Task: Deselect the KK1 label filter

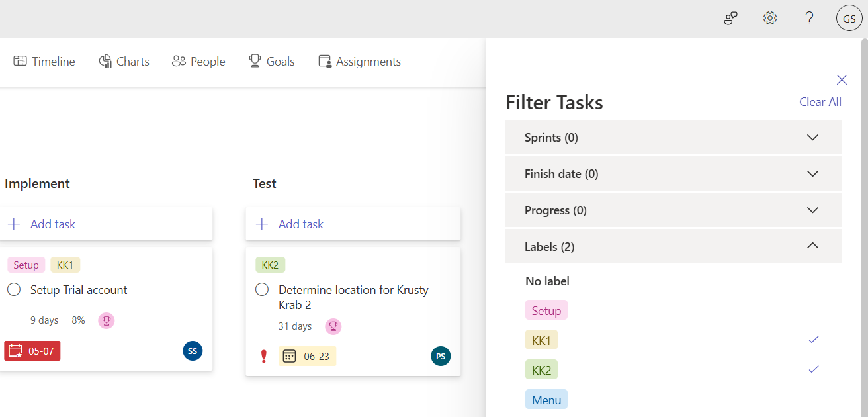Action: pos(813,340)
